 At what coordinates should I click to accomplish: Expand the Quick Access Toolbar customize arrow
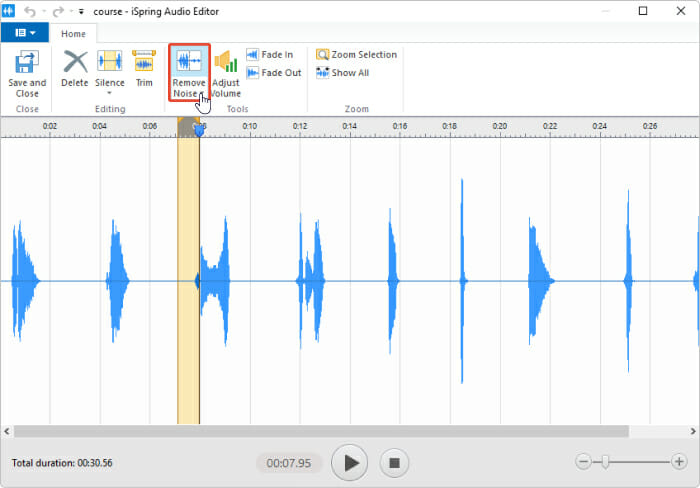81,11
